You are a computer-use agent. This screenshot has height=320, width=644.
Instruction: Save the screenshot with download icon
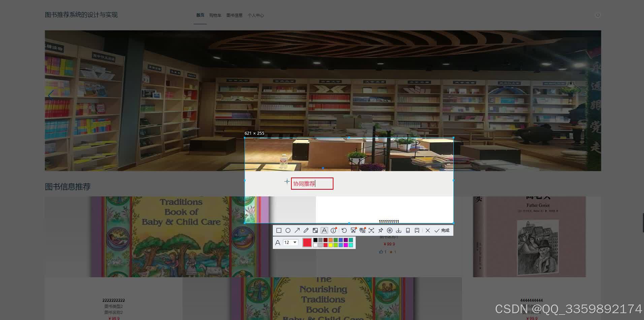click(398, 230)
